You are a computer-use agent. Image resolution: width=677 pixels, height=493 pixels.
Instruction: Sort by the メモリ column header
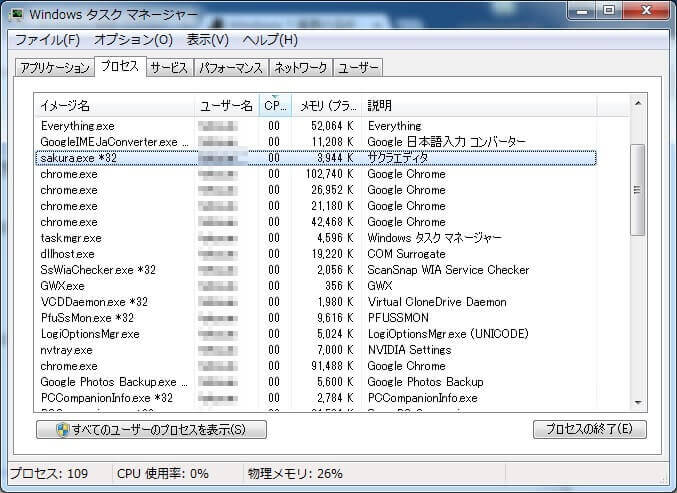tap(326, 106)
